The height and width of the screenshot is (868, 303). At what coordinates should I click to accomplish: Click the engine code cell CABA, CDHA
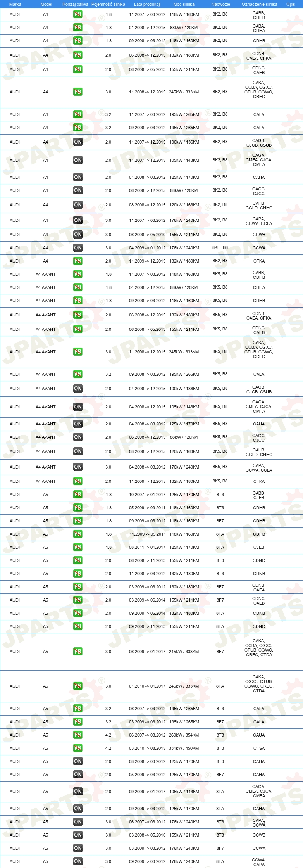[259, 28]
